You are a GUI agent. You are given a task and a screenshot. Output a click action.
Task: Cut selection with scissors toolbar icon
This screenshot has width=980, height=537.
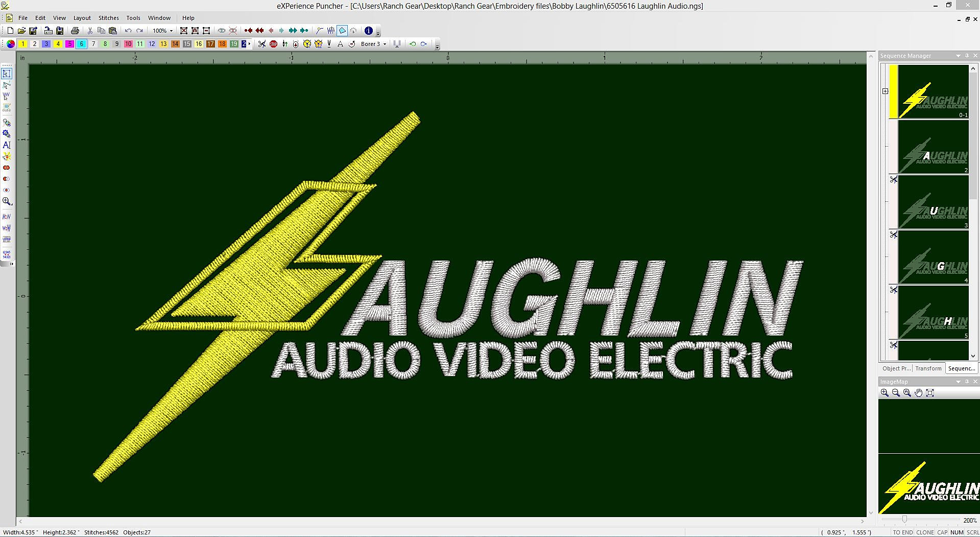(x=90, y=31)
